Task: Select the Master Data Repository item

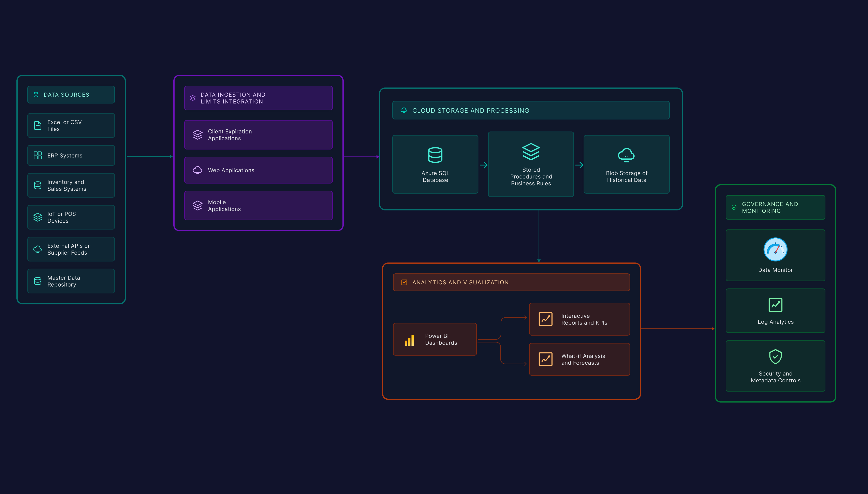Action: point(71,281)
